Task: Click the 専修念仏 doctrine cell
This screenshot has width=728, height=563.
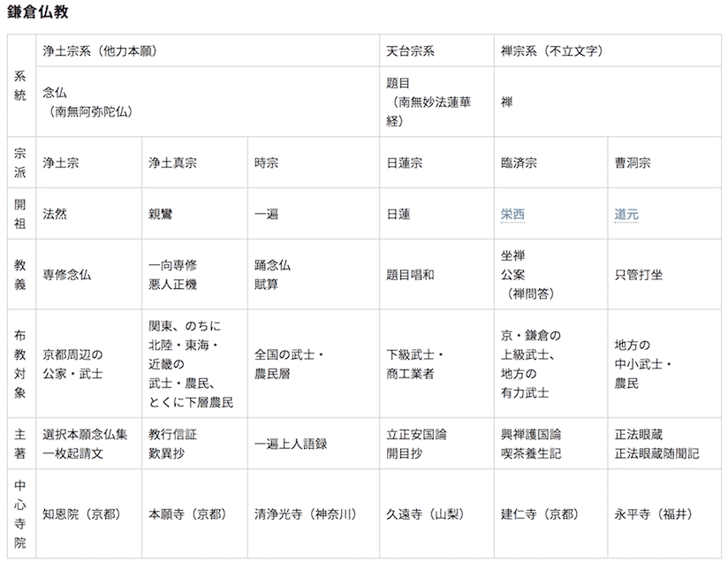Action: 88,275
